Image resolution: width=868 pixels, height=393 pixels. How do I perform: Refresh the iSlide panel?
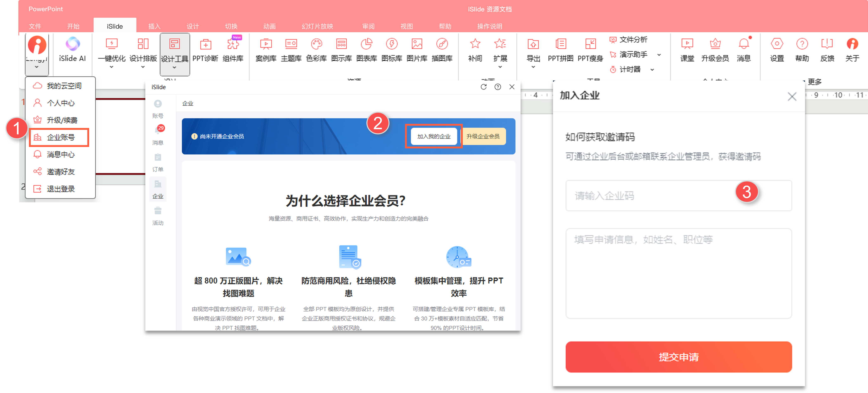[x=483, y=87]
